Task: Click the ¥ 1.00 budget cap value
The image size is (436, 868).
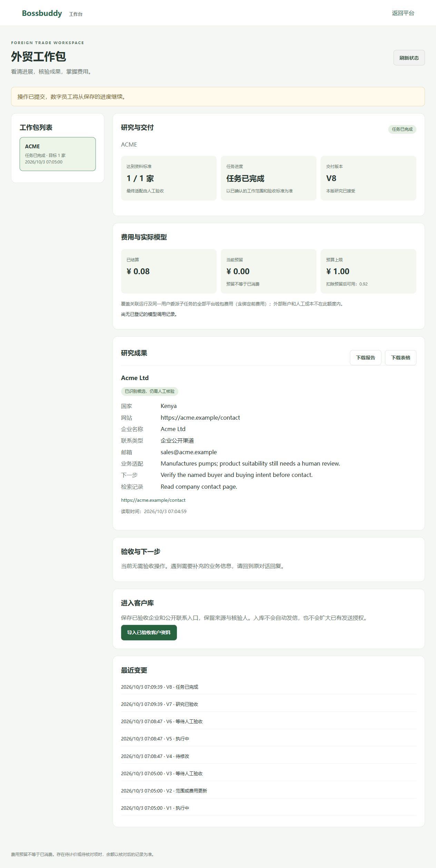Action: coord(338,271)
